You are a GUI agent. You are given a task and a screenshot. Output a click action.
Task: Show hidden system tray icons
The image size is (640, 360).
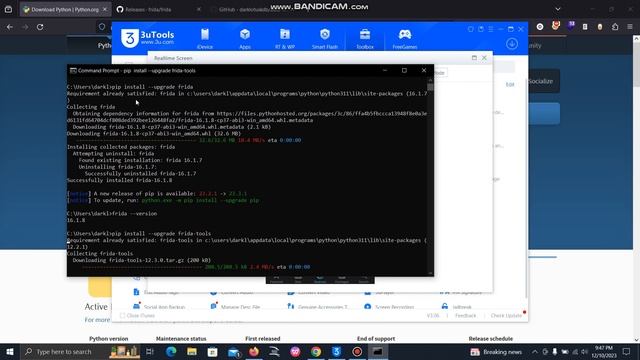click(x=534, y=351)
